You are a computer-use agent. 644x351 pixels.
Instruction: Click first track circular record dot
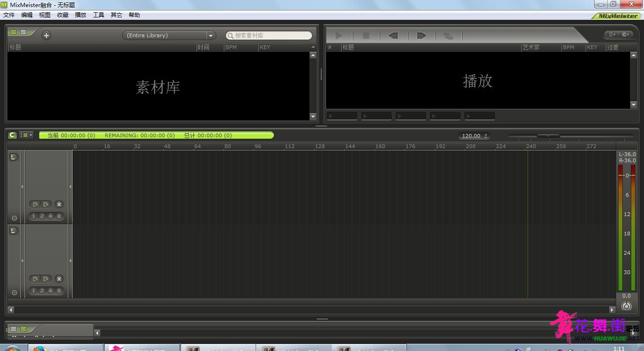pos(14,218)
